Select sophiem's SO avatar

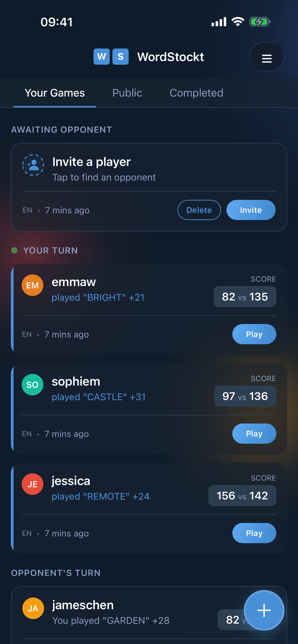coord(32,385)
